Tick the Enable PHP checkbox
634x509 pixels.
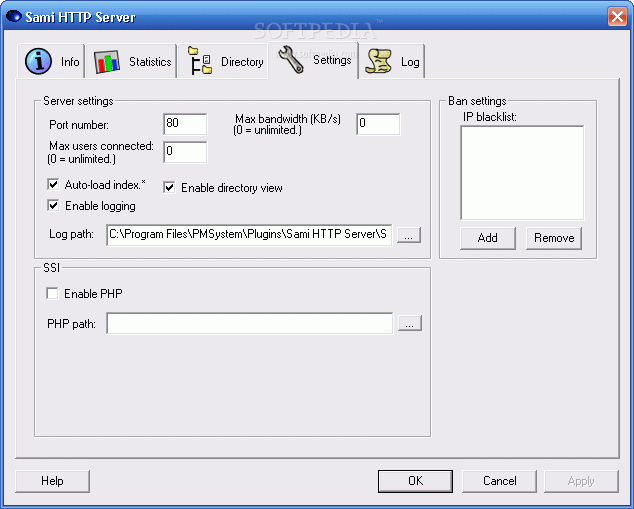click(52, 293)
